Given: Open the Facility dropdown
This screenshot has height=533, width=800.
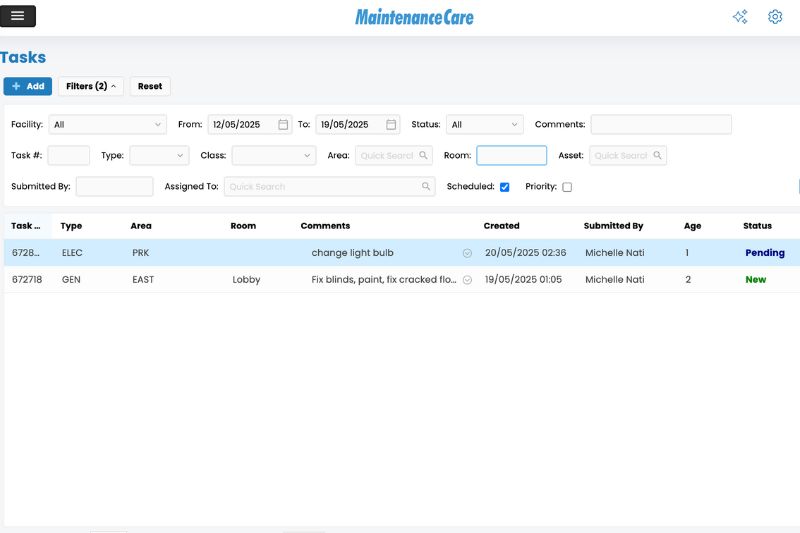Looking at the screenshot, I should [108, 124].
